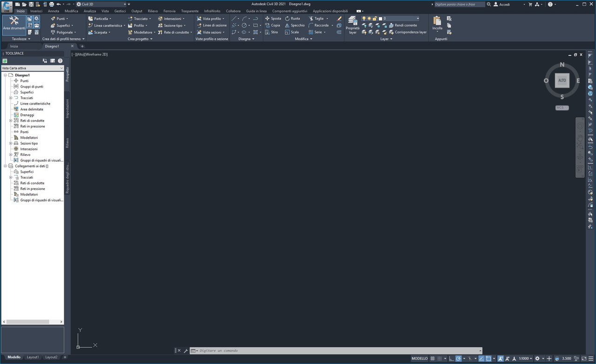Open the Impostazioni toolspace tab
596x364 pixels.
pyautogui.click(x=67, y=108)
